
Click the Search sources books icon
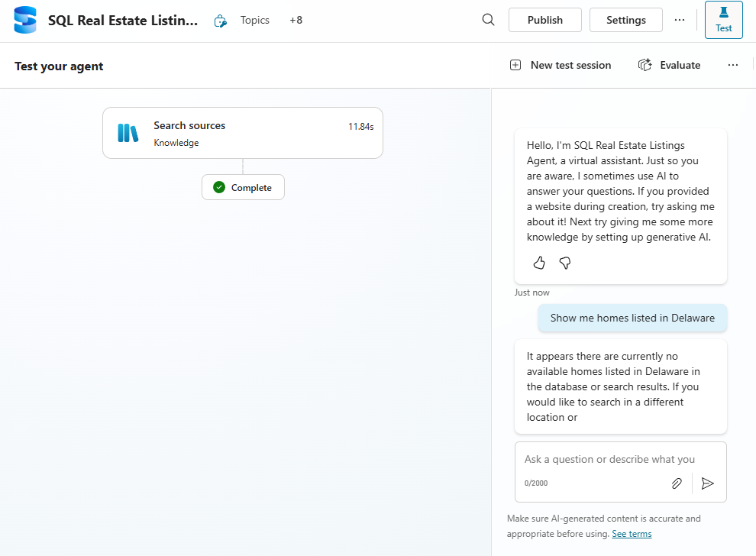click(x=128, y=133)
